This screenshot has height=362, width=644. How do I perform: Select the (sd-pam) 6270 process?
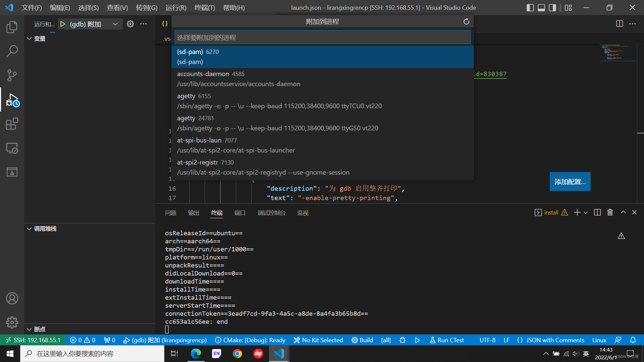click(x=322, y=57)
